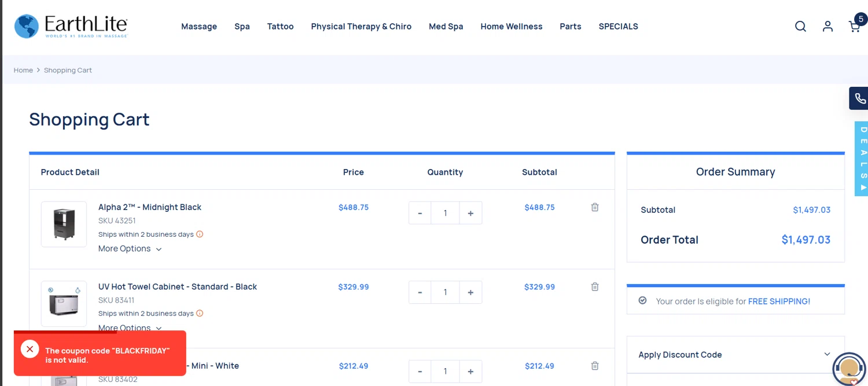Image resolution: width=868 pixels, height=386 pixels.
Task: Expand More Options under UV Hot Towel Cabinet
Action: (130, 328)
